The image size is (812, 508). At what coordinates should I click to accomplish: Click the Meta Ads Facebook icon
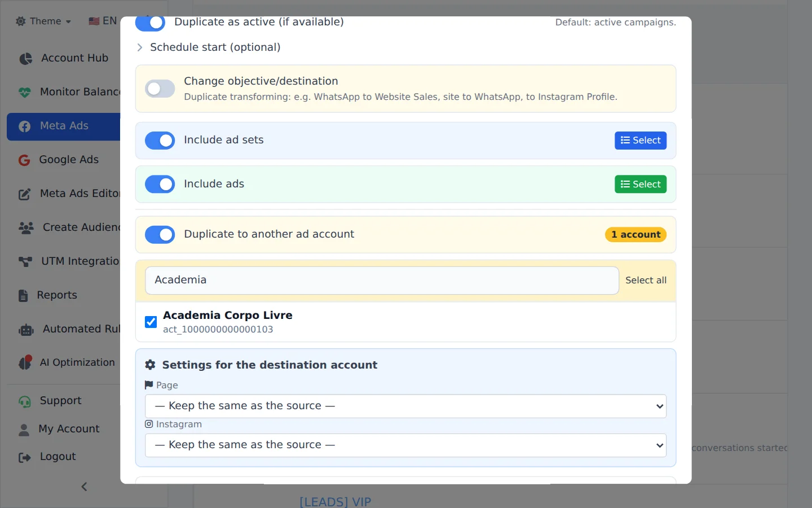pos(24,126)
